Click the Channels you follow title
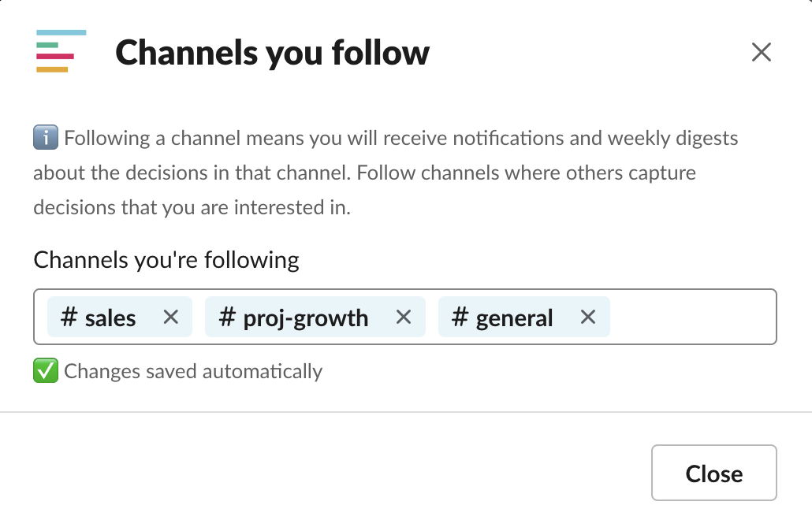Screen dimensions: 812x520 tap(272, 52)
